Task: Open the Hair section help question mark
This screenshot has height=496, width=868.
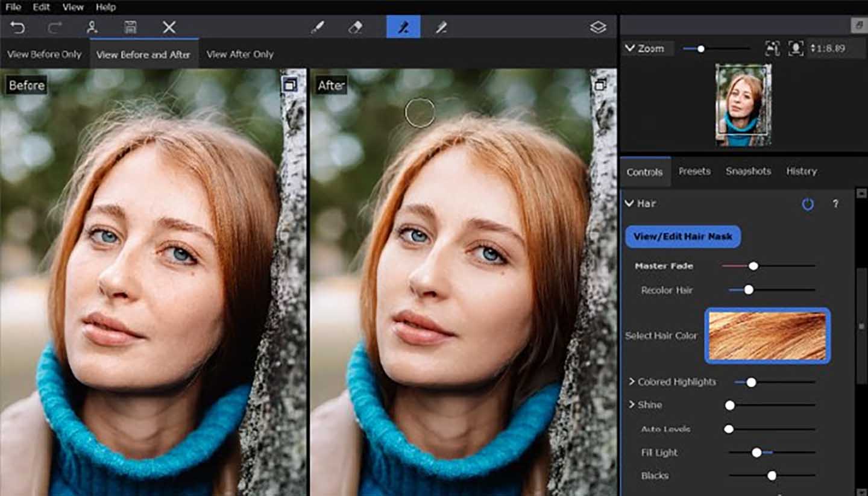Action: 835,204
